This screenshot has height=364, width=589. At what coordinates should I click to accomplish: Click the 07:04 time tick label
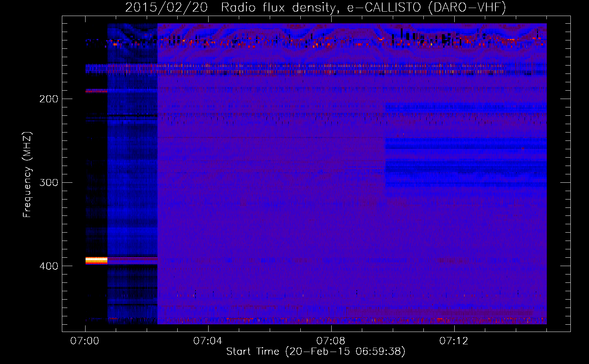click(x=208, y=341)
